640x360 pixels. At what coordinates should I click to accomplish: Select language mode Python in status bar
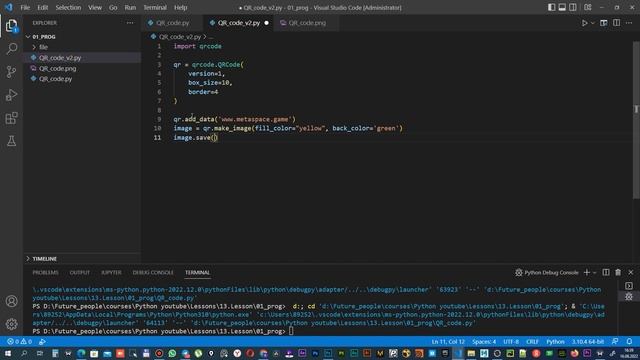[x=555, y=342]
